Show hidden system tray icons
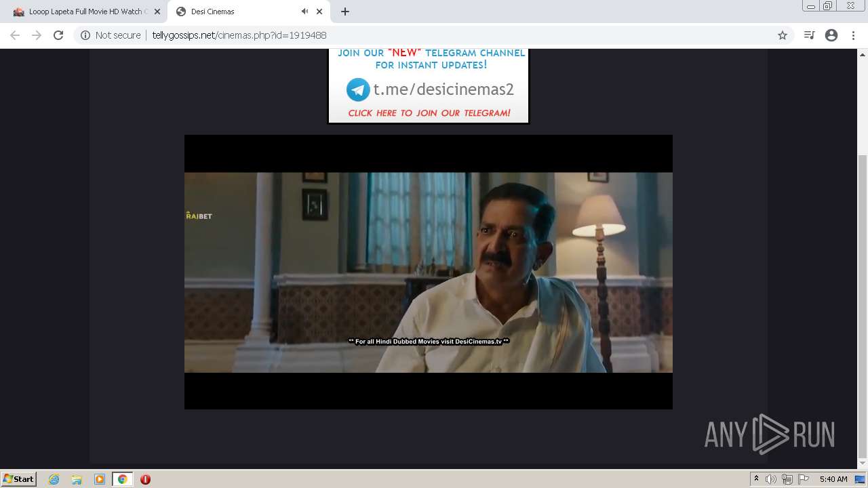868x488 pixels. [x=756, y=479]
